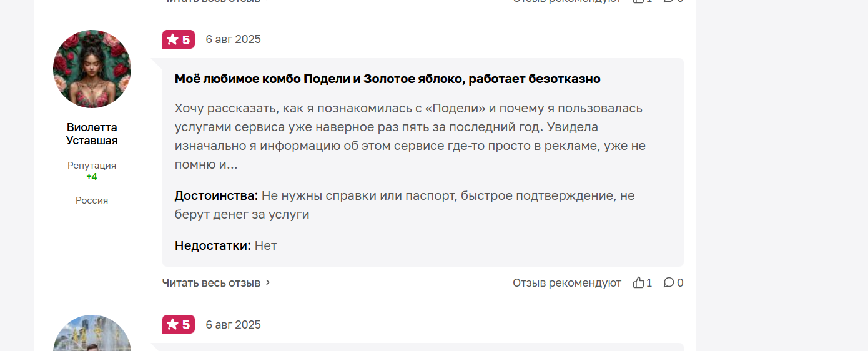Click the 'Россия' country label
Viewport: 868px width, 351px height.
point(92,200)
